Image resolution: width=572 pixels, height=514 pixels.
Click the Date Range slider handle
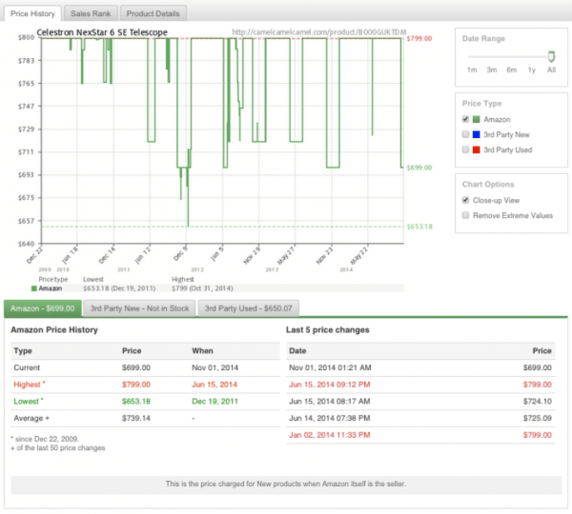551,56
